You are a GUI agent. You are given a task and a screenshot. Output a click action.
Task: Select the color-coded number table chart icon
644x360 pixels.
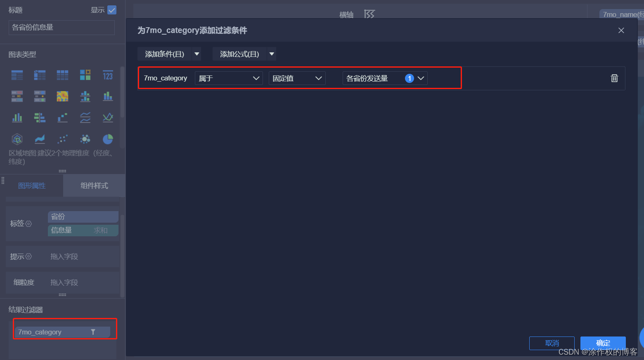click(x=17, y=96)
